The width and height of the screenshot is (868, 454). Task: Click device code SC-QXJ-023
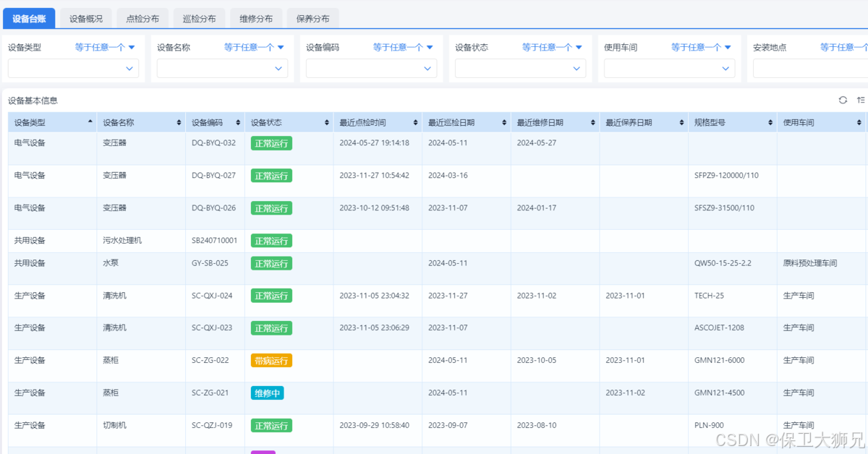(x=212, y=328)
